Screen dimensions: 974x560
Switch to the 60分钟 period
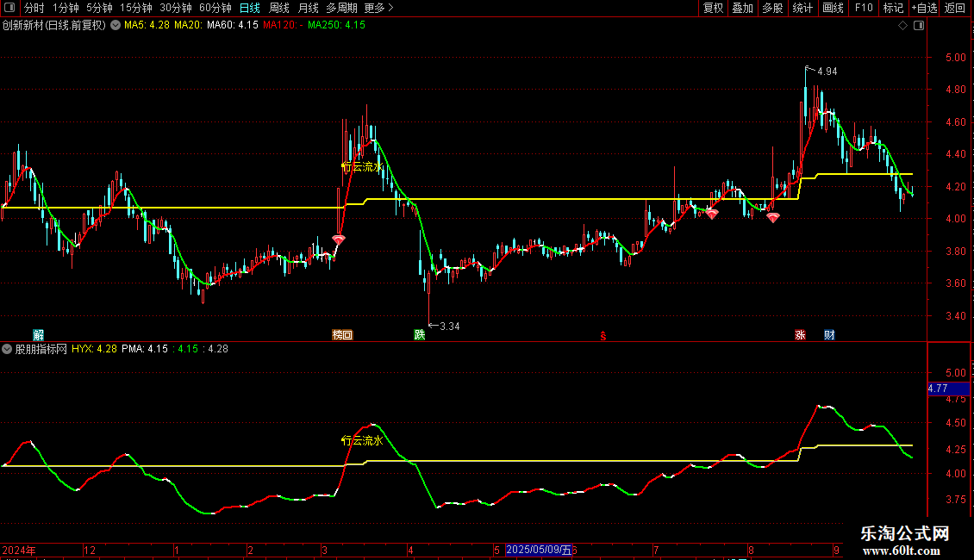215,8
